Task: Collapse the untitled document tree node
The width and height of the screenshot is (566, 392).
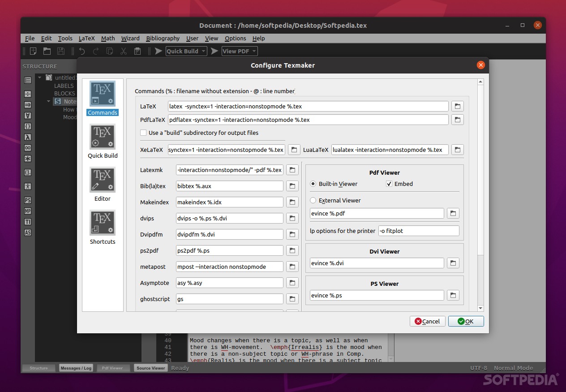Action: [39, 78]
